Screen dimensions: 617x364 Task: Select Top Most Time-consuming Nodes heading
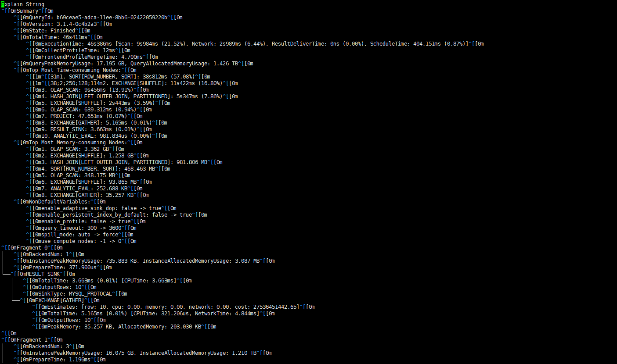tap(75, 70)
